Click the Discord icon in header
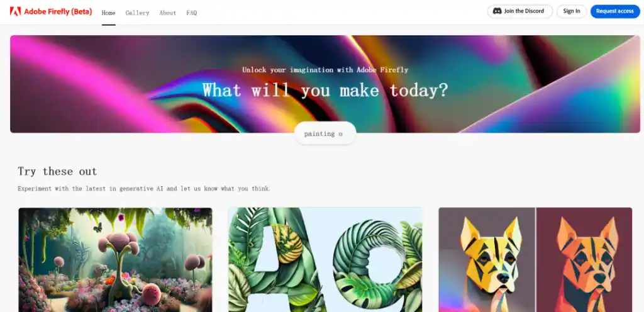 [x=497, y=11]
